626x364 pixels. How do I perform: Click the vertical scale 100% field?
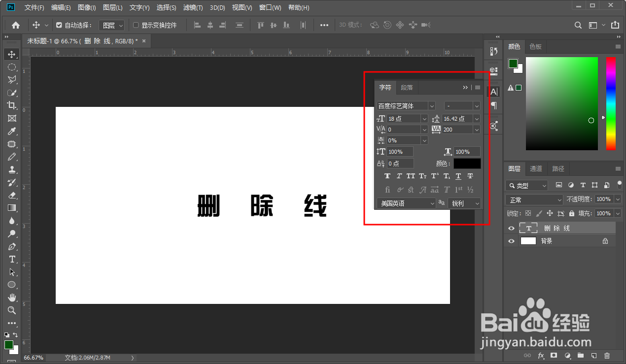tap(400, 152)
